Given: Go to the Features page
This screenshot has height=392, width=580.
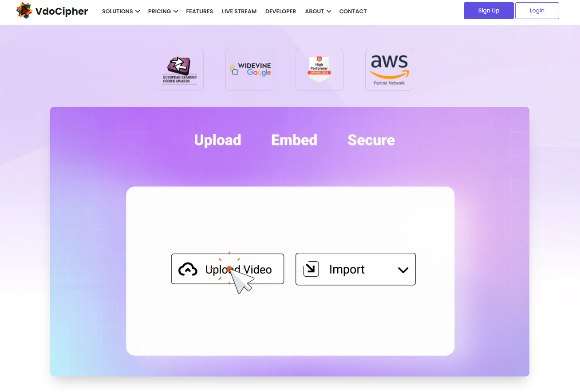Looking at the screenshot, I should coord(200,11).
